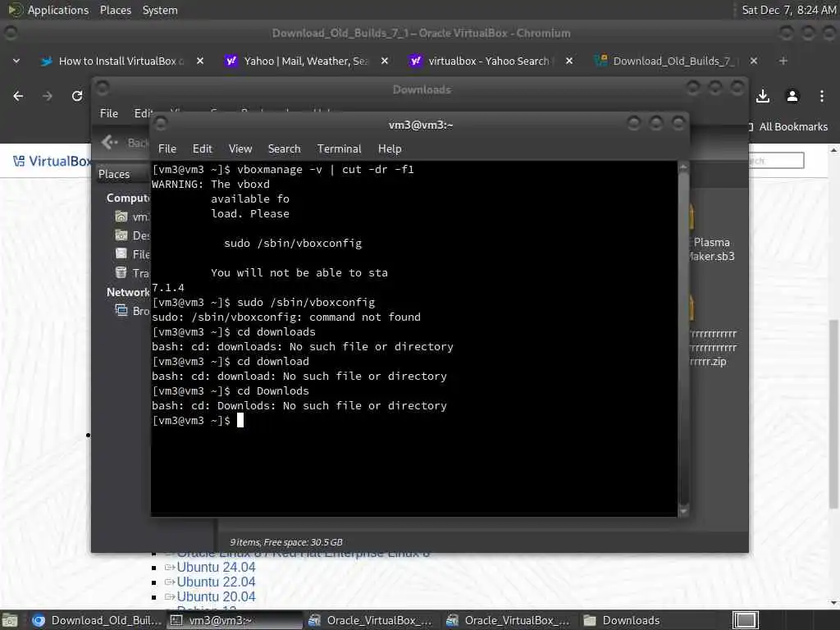Open the Places menu in top panel
Image resolution: width=840 pixels, height=630 pixels.
click(115, 10)
